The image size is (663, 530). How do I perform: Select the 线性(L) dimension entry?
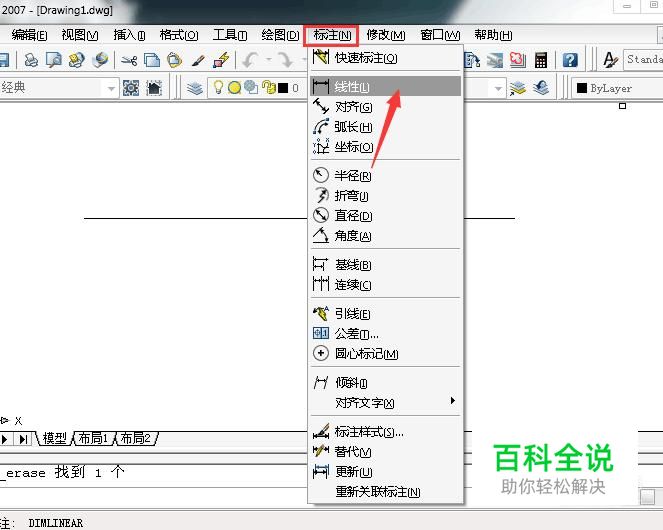coord(386,86)
